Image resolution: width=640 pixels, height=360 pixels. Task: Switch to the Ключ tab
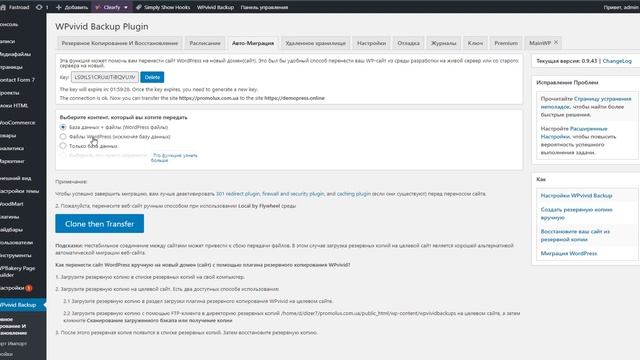(475, 43)
